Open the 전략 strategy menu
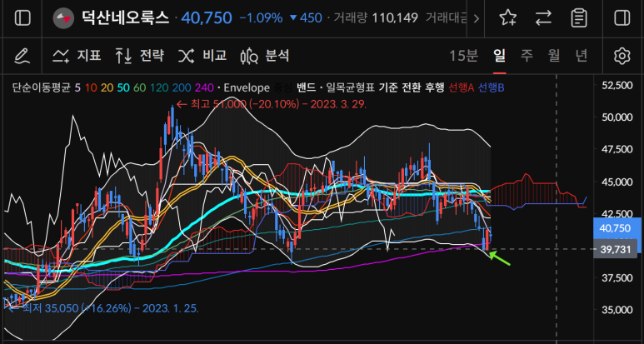The width and height of the screenshot is (644, 344). pos(140,56)
